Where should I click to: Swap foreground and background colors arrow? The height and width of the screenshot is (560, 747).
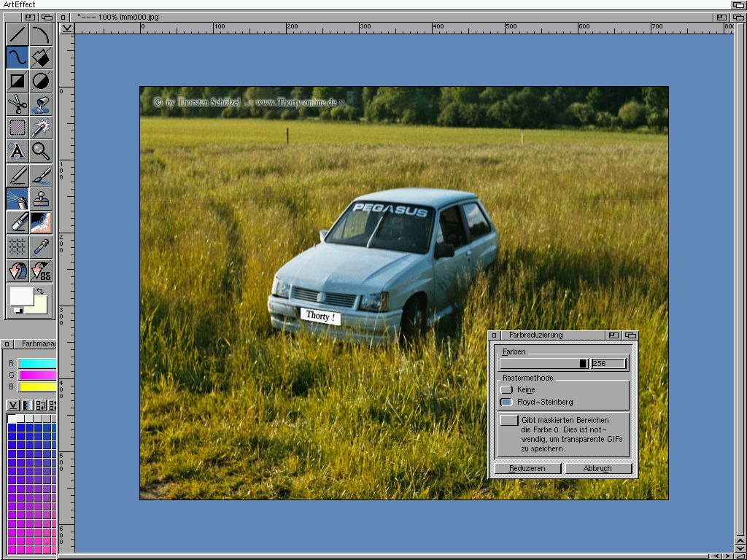click(39, 291)
